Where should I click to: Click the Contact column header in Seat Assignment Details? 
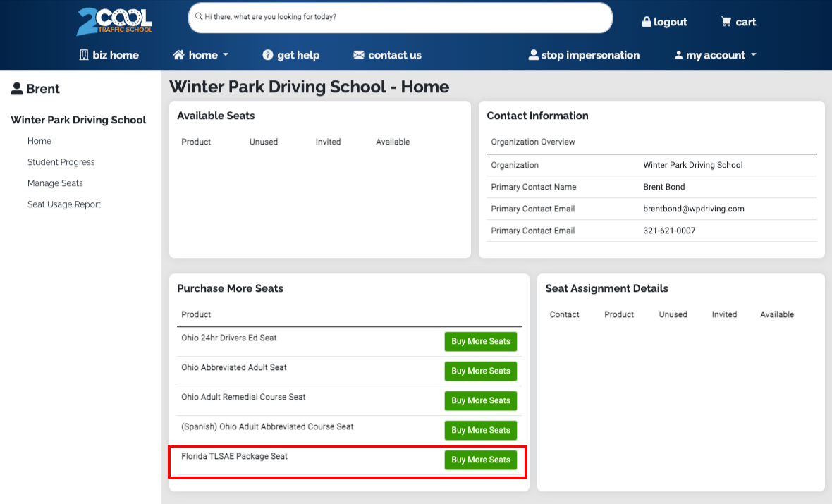(564, 314)
